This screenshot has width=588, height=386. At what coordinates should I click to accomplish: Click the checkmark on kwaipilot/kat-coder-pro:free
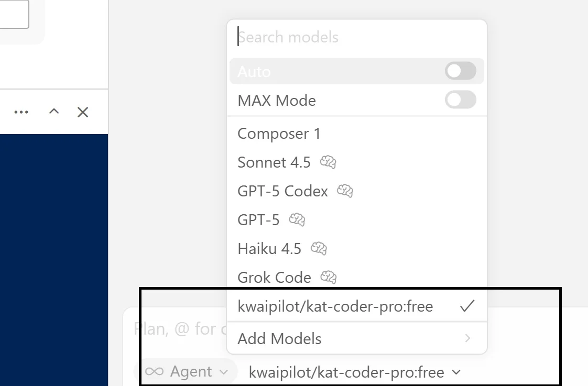(x=466, y=306)
